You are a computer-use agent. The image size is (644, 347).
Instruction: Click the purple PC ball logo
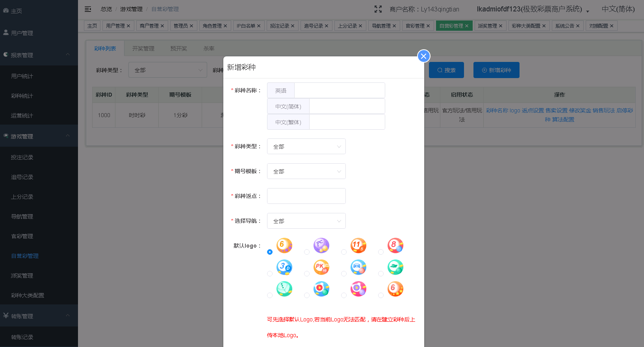click(321, 245)
